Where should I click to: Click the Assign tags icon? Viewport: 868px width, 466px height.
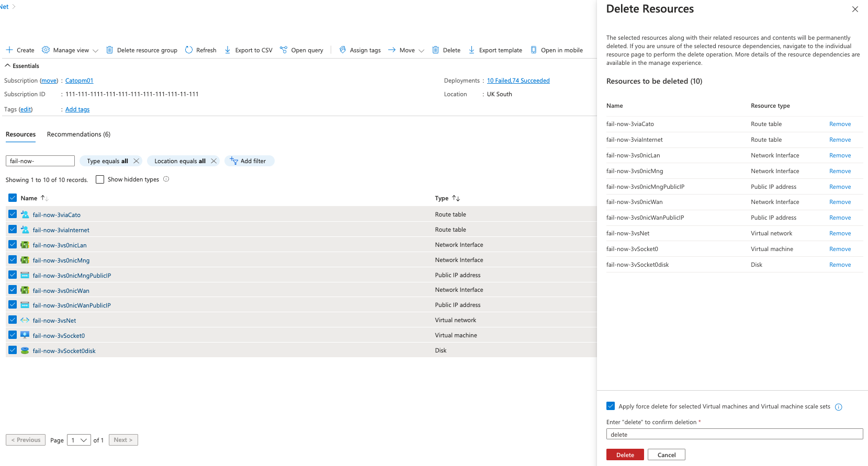click(343, 50)
